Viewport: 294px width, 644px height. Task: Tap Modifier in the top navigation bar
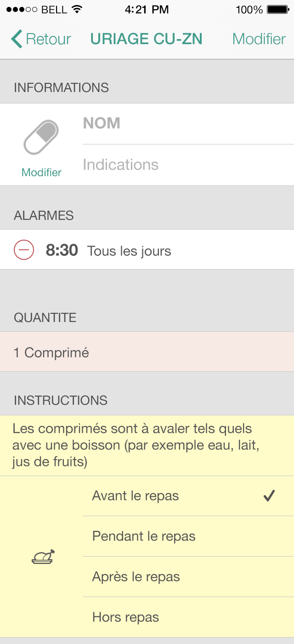(x=259, y=39)
